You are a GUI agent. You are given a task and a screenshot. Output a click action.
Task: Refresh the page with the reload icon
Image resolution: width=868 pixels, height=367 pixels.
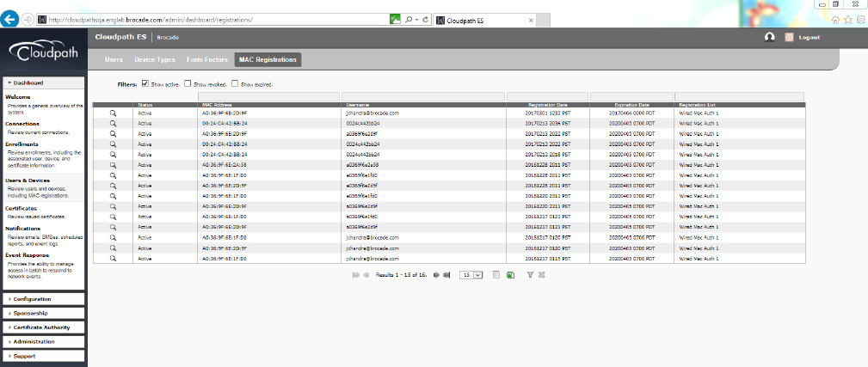tap(426, 20)
